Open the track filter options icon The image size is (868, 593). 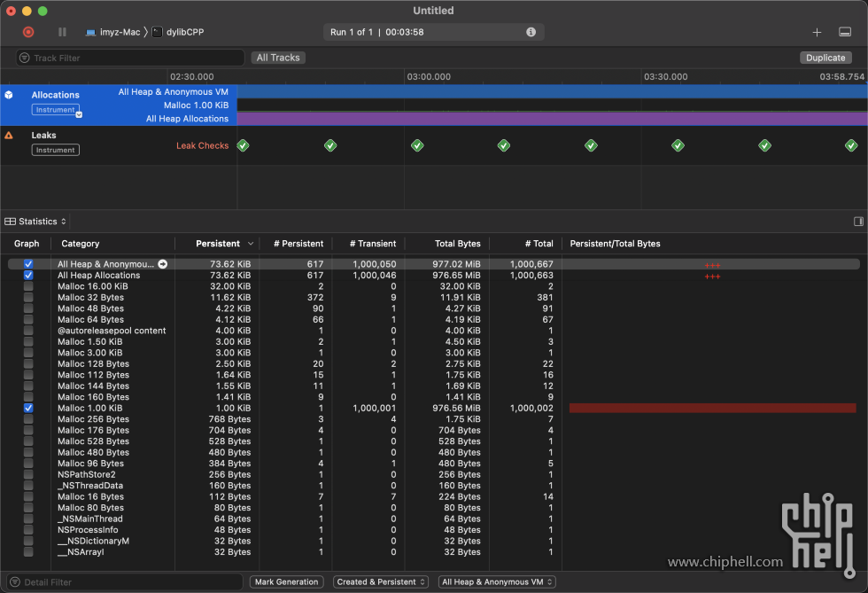pos(25,58)
